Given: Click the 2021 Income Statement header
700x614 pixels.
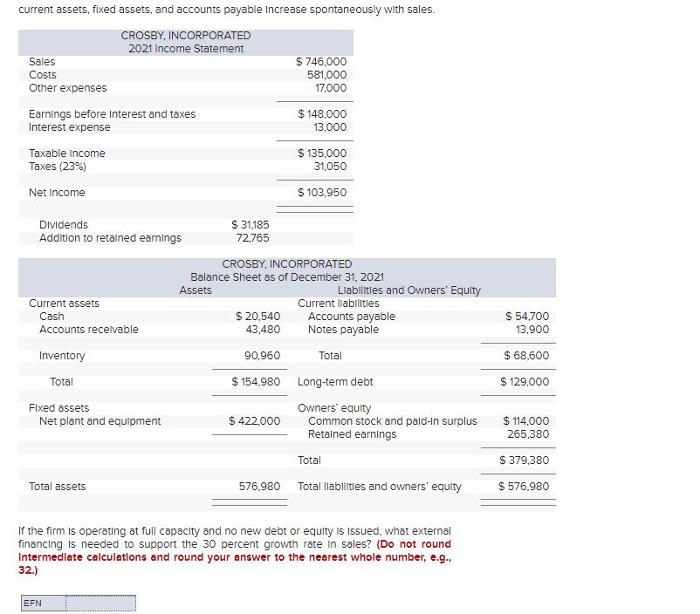Looking at the screenshot, I should [184, 46].
